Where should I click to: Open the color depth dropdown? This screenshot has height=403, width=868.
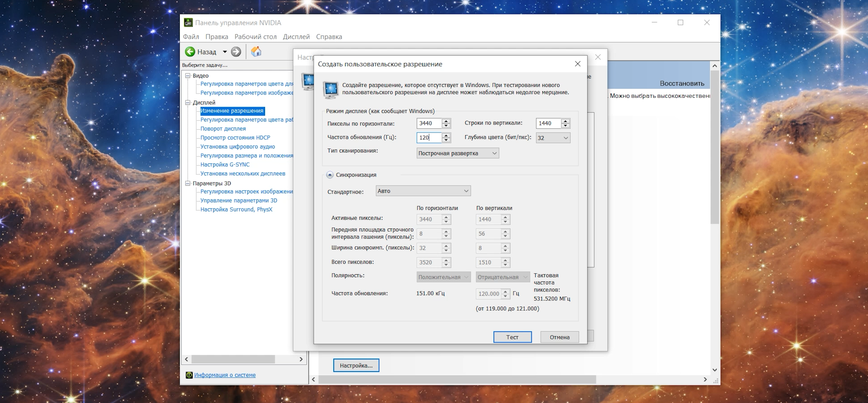[x=553, y=138]
